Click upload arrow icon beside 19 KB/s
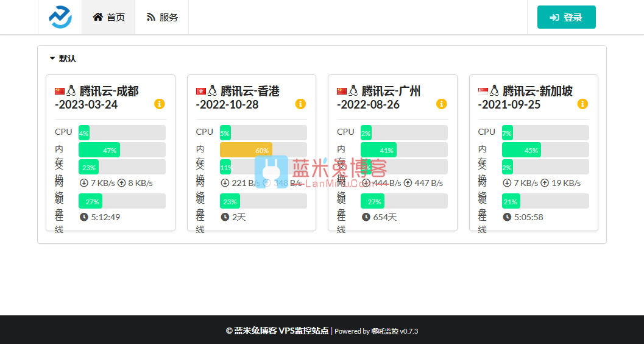This screenshot has height=344, width=644. pos(545,183)
